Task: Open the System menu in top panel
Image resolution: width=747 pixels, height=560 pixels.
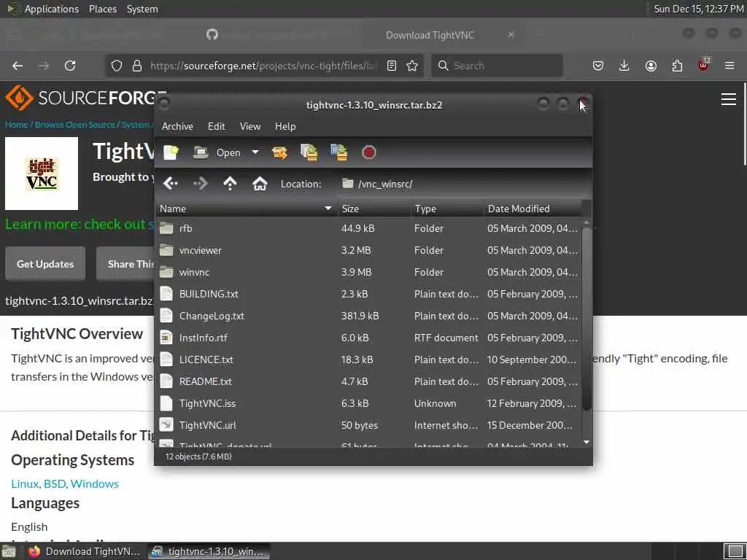Action: point(142,9)
